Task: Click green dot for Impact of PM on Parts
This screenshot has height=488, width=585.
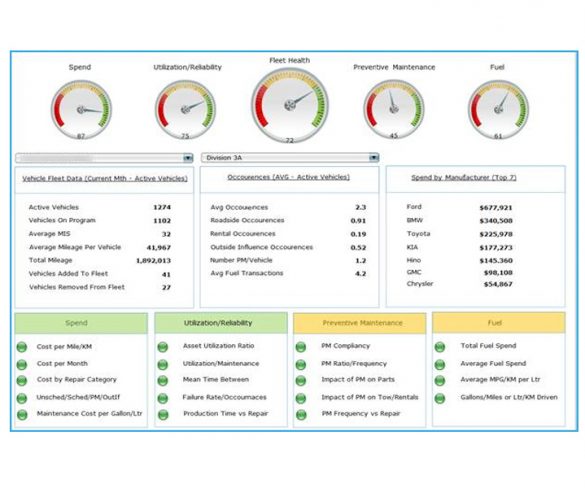Action: (x=301, y=380)
